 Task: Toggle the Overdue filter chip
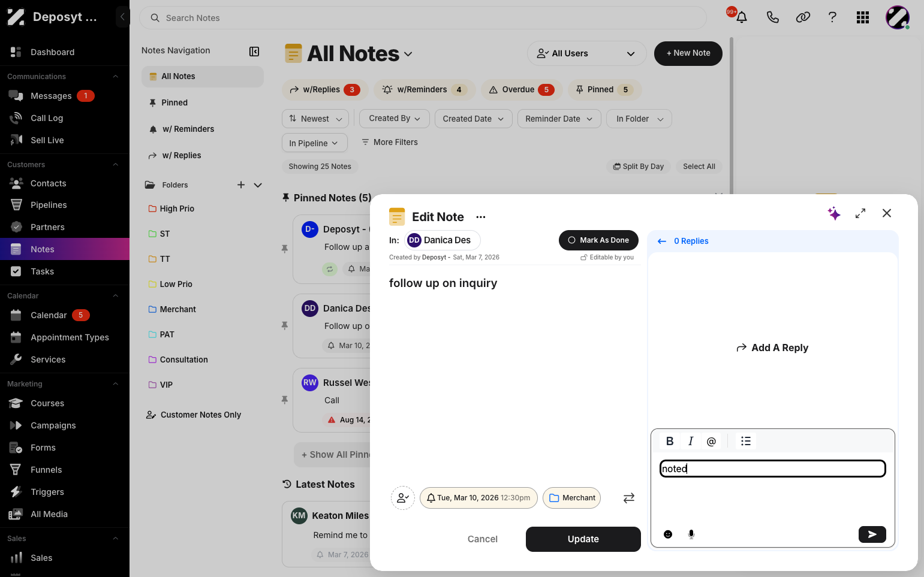coord(522,90)
